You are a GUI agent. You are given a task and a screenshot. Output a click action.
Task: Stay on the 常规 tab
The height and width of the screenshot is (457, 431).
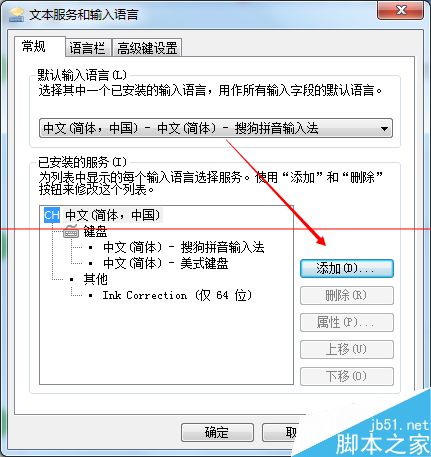tap(34, 46)
